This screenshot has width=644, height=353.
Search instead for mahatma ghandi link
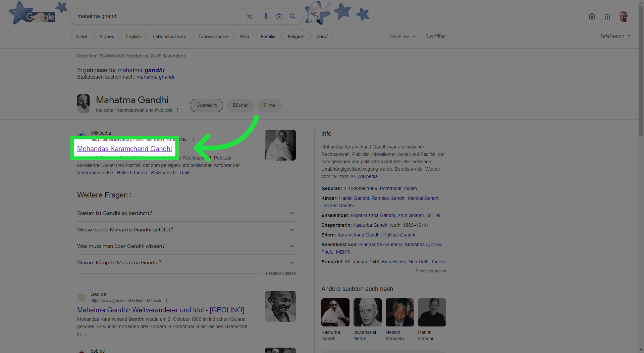click(x=155, y=77)
